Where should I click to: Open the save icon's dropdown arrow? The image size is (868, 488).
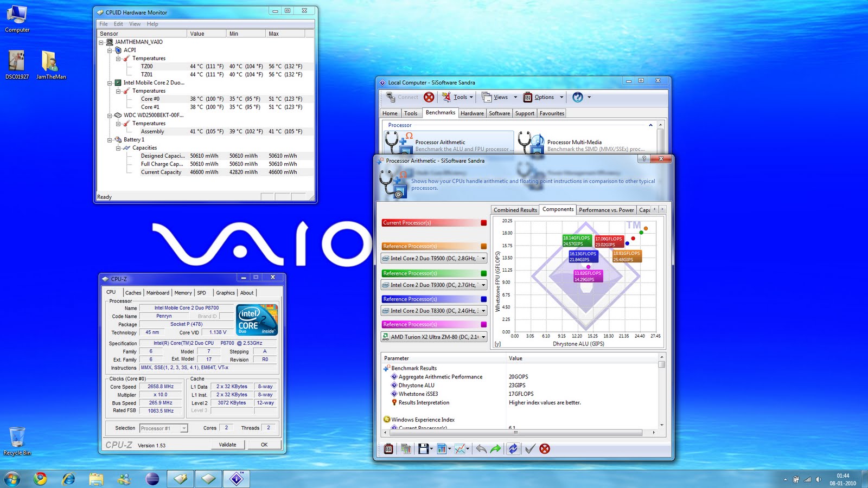[x=431, y=449]
